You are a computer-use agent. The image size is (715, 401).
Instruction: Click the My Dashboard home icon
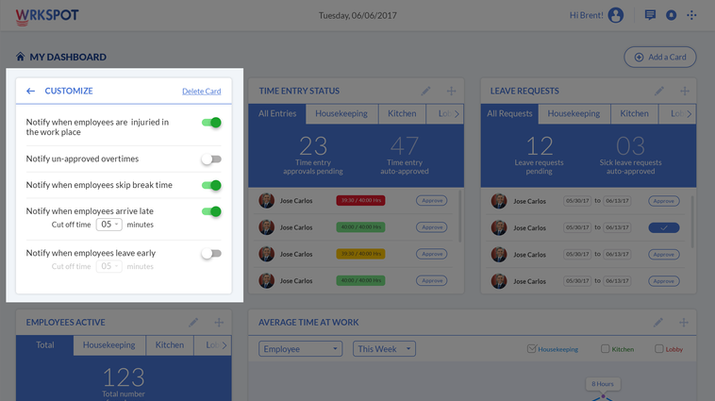[20, 57]
